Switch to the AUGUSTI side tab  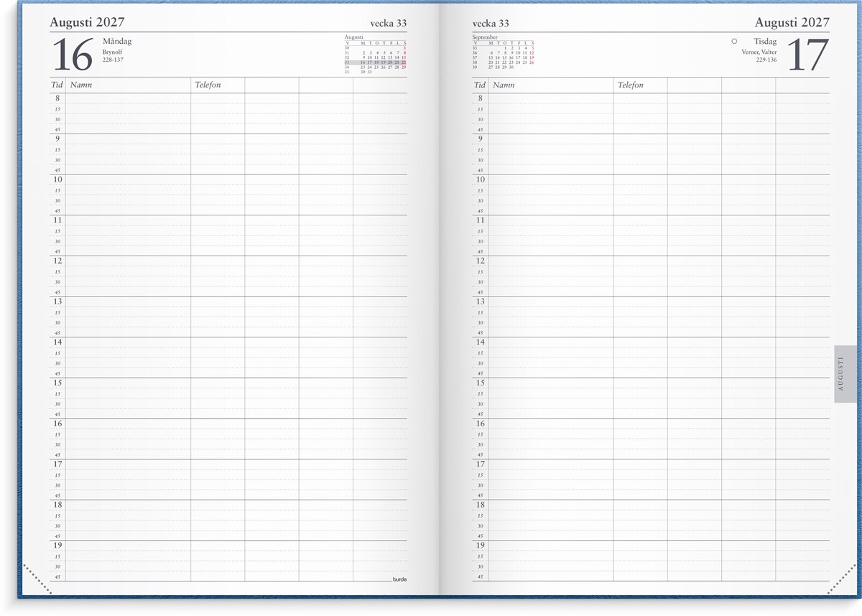pos(845,378)
